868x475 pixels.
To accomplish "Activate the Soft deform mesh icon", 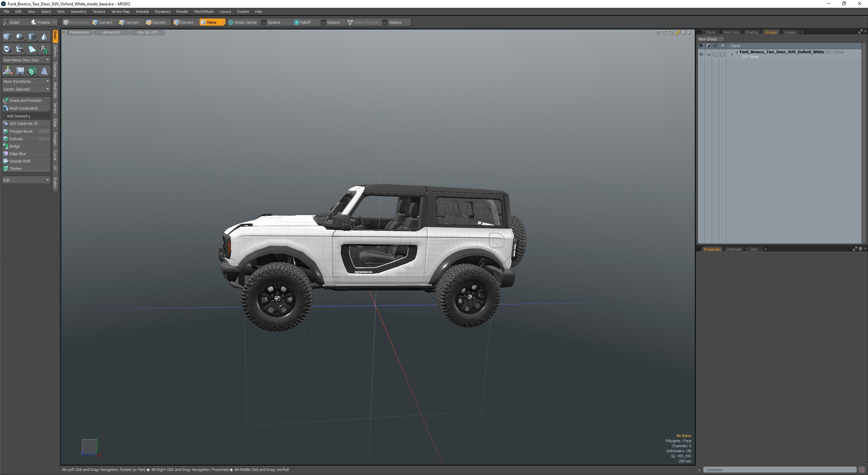I will coord(20,71).
